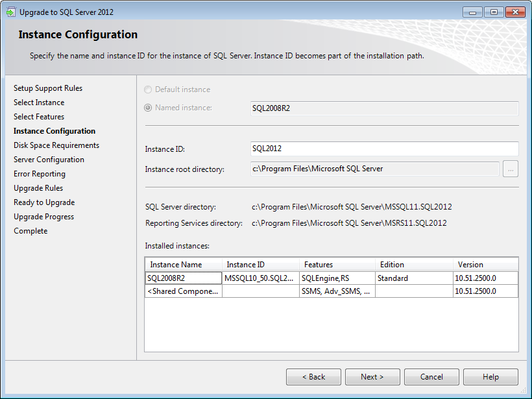Go to Upgrade Progress step
532x399 pixels.
click(x=43, y=217)
